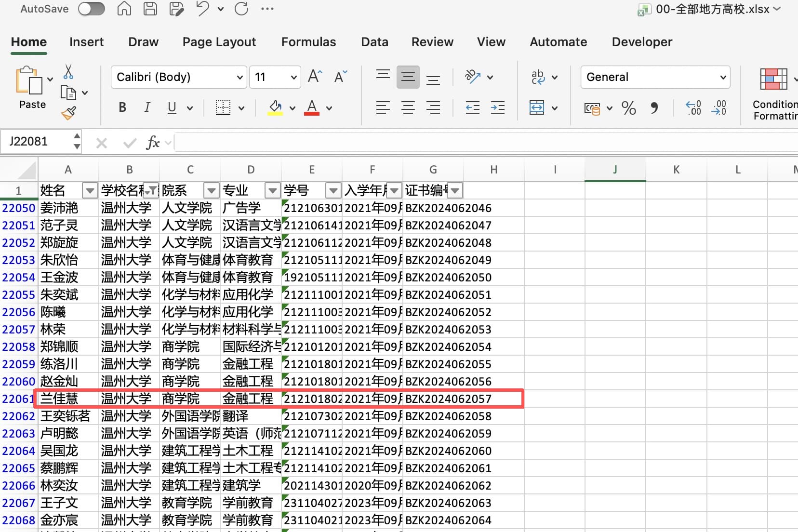798x532 pixels.
Task: Click the Bold formatting button
Action: [122, 107]
